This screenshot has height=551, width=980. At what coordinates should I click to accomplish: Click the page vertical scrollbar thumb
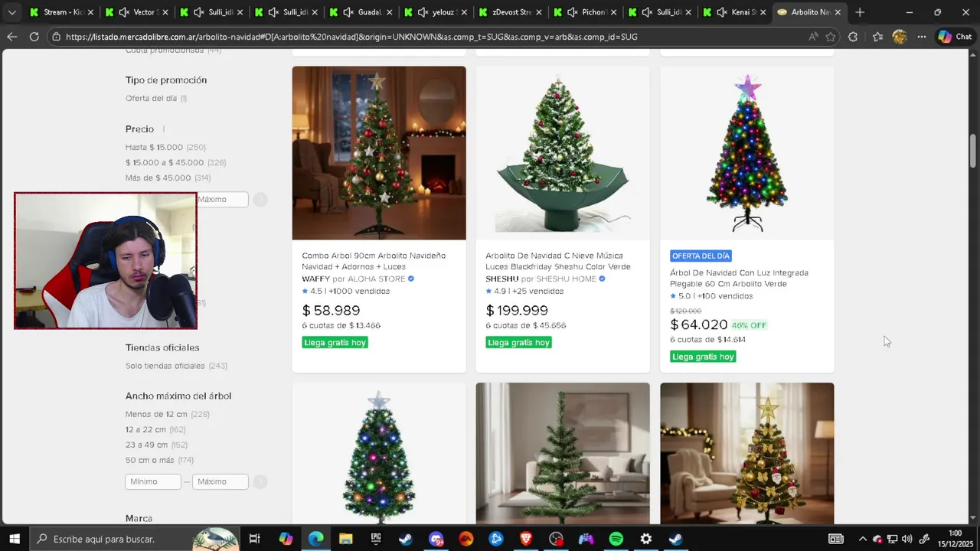pos(973,150)
